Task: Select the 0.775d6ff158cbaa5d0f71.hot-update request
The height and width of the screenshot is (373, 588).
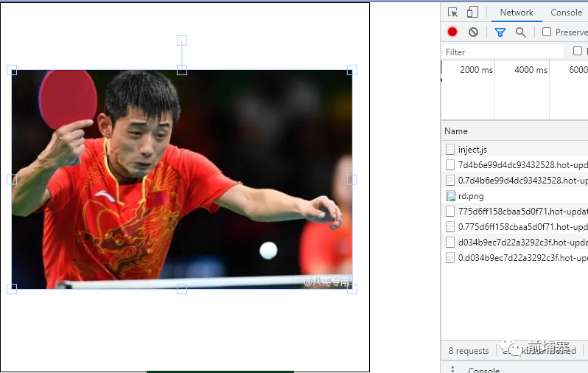Action: (x=515, y=226)
